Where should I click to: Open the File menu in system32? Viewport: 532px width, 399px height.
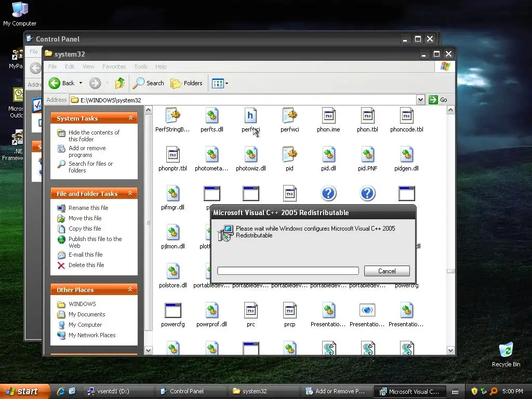coord(52,66)
